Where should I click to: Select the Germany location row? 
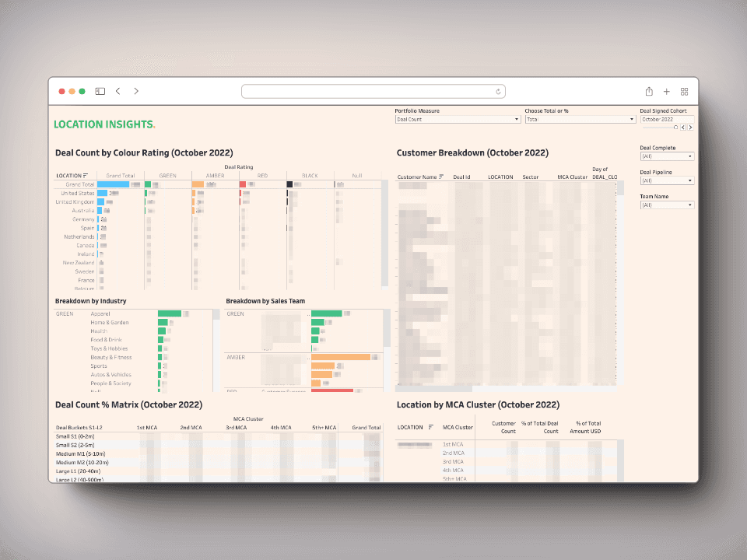coord(83,219)
